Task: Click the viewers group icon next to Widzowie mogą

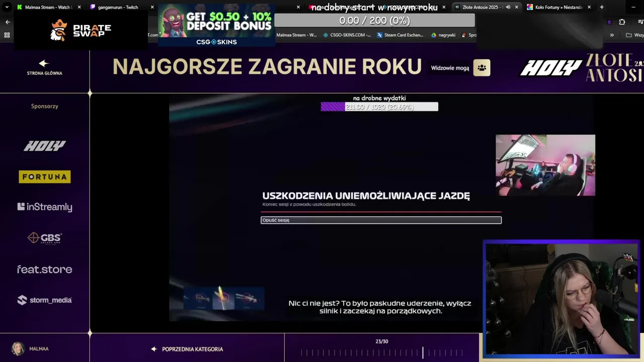Action: point(481,68)
